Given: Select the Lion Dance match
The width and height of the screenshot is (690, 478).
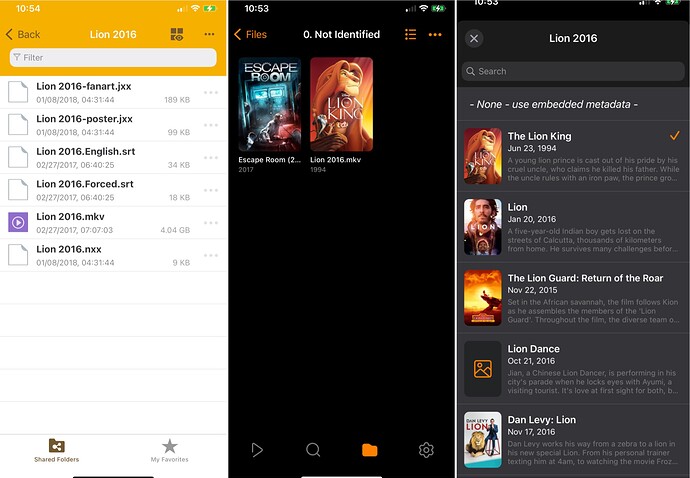Looking at the screenshot, I should (573, 369).
